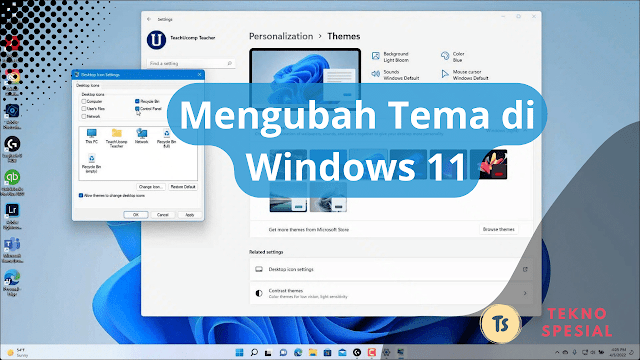The width and height of the screenshot is (640, 360).
Task: Select the Desktop Icons tab
Action: pos(88,85)
